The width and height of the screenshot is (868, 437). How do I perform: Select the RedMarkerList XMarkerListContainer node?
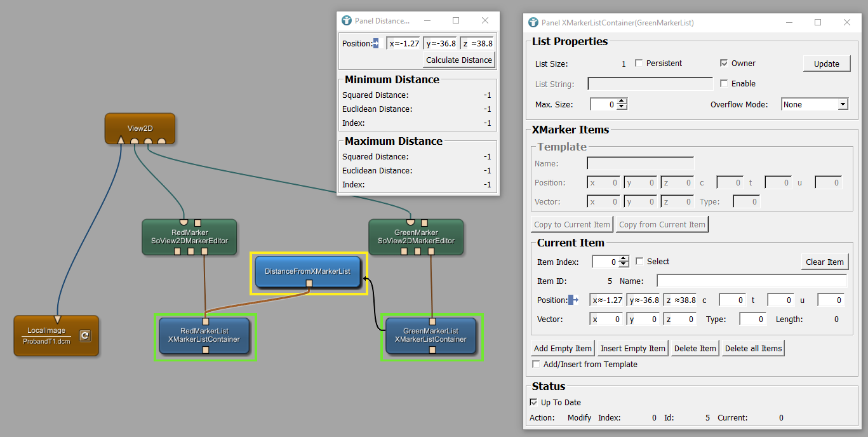[204, 335]
